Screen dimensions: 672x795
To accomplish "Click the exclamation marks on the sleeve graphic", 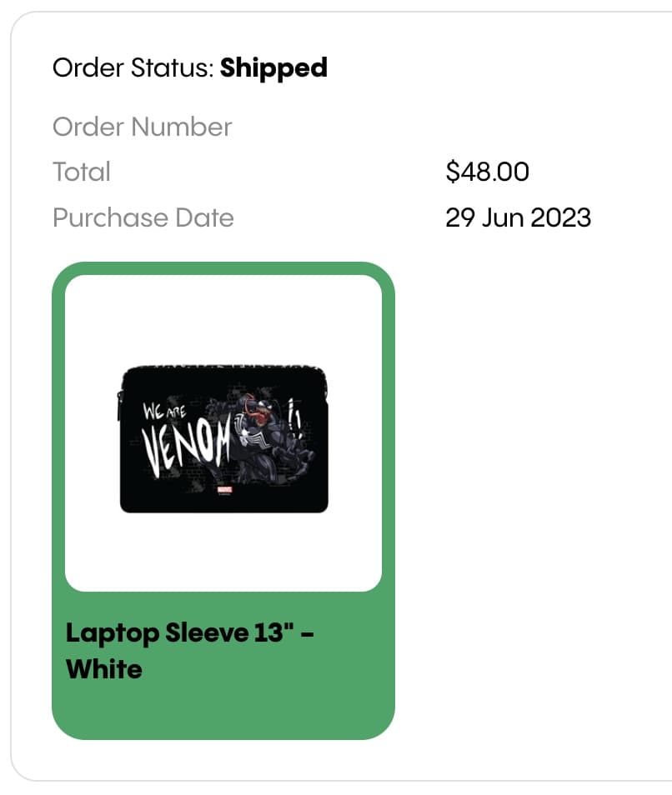I will pyautogui.click(x=294, y=417).
